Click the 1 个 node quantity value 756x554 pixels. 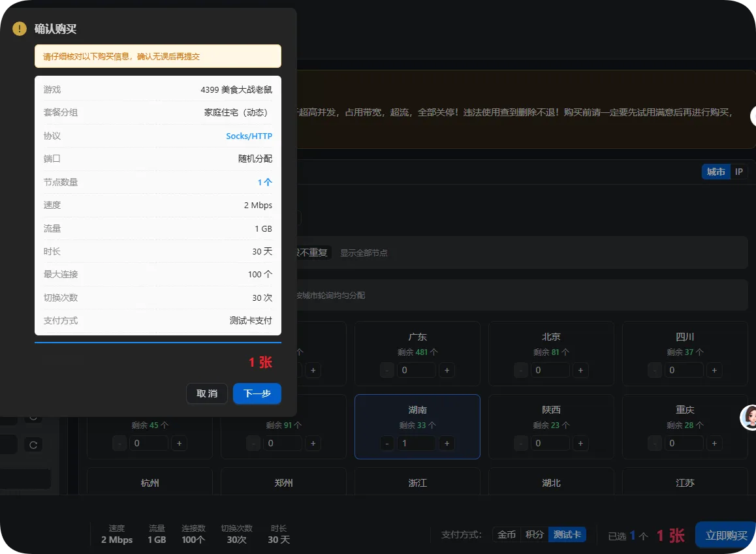(x=264, y=182)
